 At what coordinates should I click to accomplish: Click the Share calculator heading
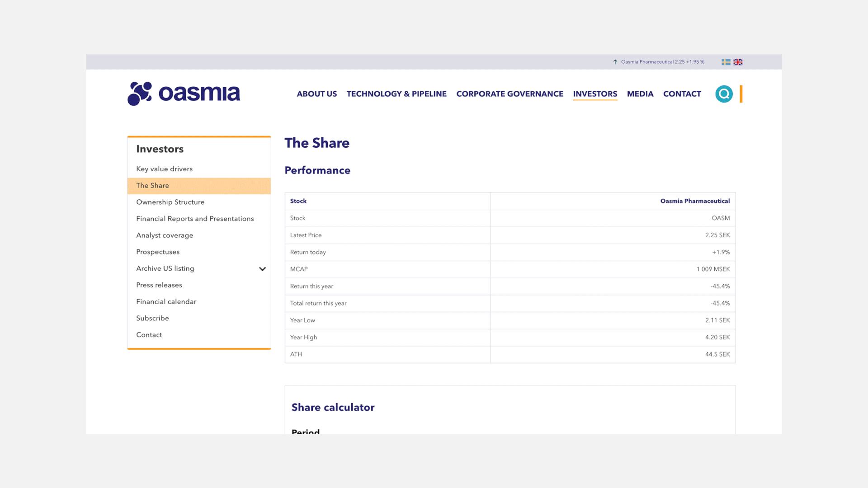[333, 408]
